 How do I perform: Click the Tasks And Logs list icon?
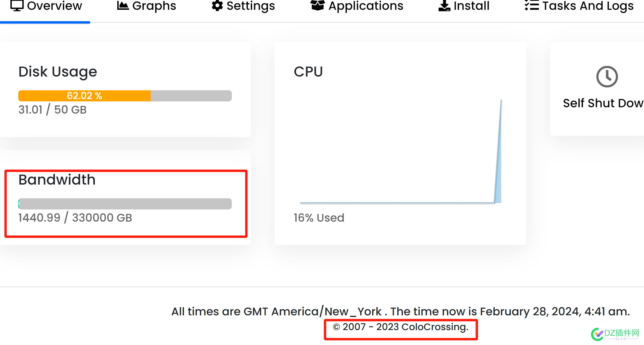(532, 5)
